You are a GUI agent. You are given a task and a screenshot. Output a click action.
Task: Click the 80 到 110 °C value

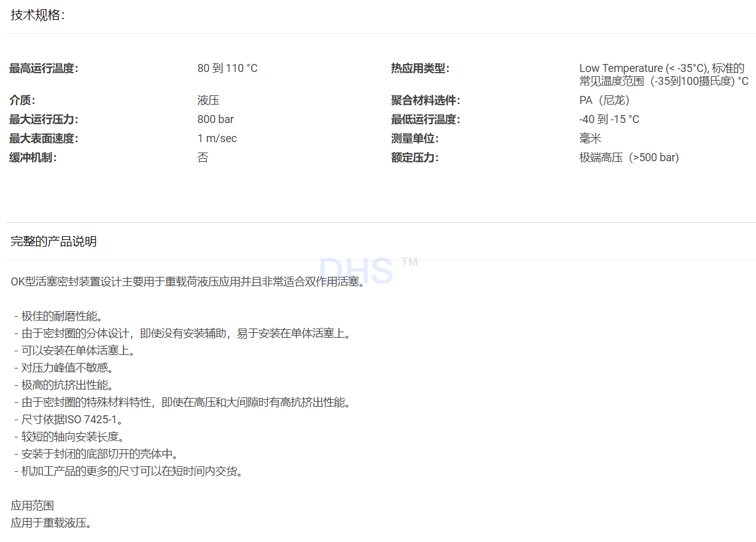coord(227,68)
